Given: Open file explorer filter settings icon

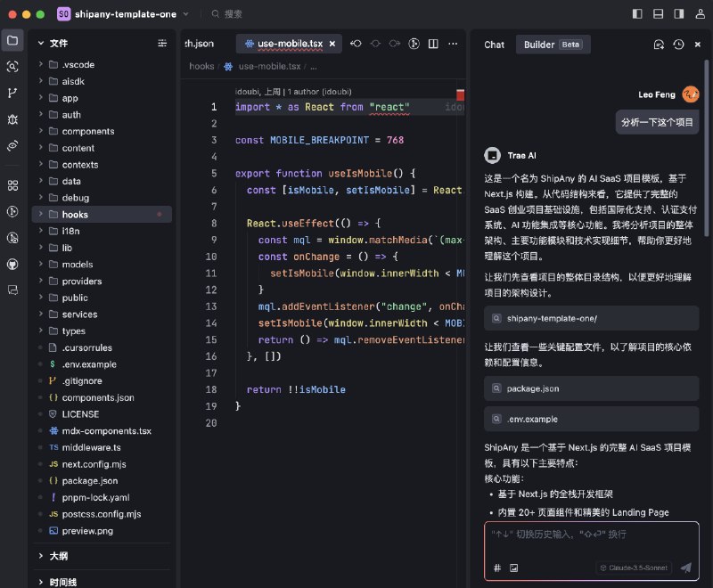Looking at the screenshot, I should tap(162, 43).
